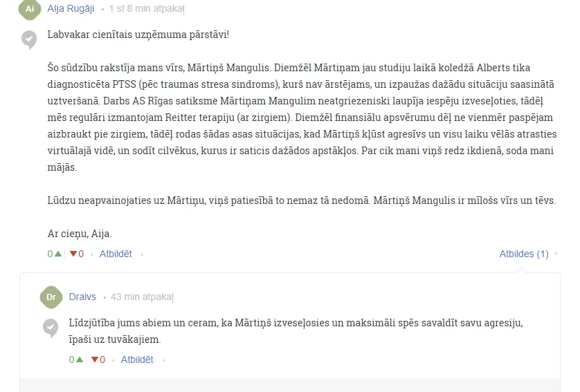Click the small arrow next to Atbildes (1)
This screenshot has width=580, height=392.
tap(556, 254)
